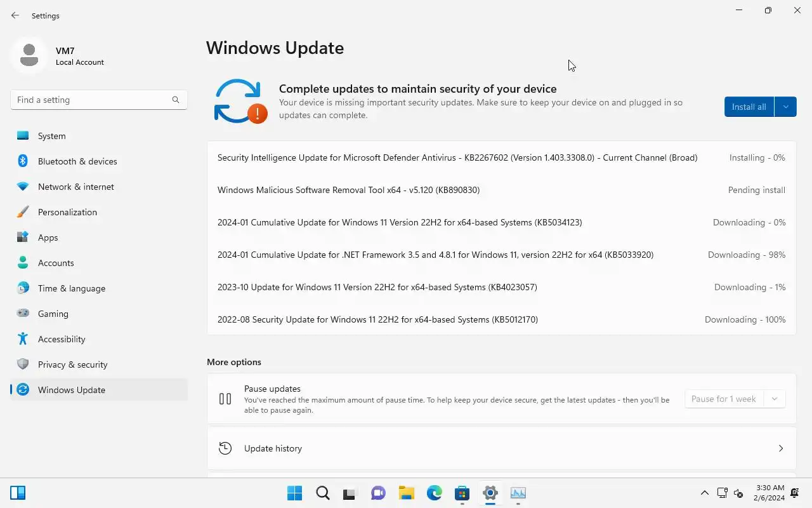This screenshot has width=812, height=508.
Task: Open Microsoft Store from taskbar
Action: pos(462,493)
